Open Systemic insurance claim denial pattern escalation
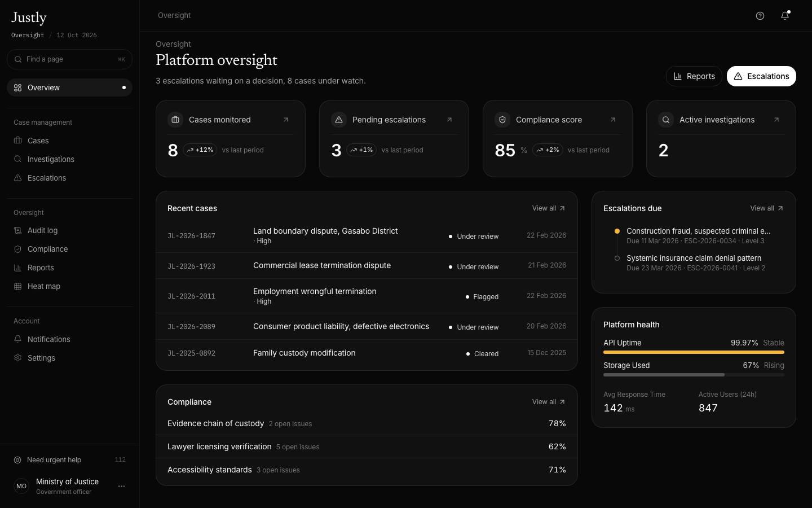 pos(694,262)
